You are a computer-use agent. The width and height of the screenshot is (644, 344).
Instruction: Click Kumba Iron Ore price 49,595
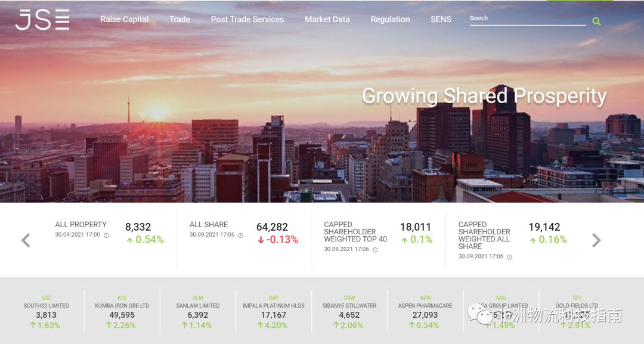pos(122,315)
